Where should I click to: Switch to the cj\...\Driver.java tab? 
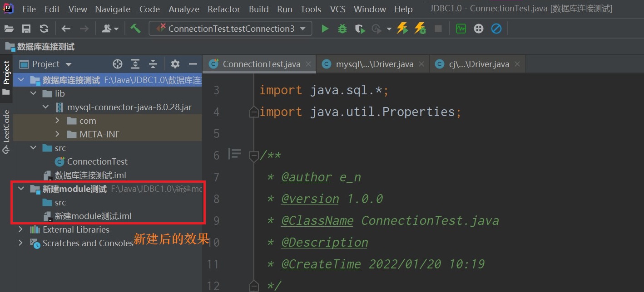tap(477, 64)
